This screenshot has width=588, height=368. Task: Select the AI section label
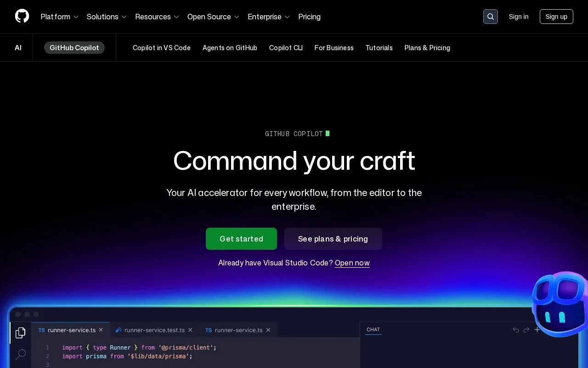coord(18,48)
